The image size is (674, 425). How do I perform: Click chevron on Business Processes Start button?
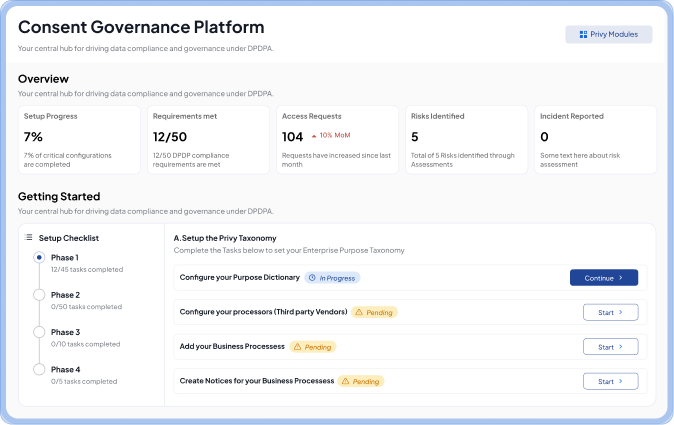click(x=621, y=347)
